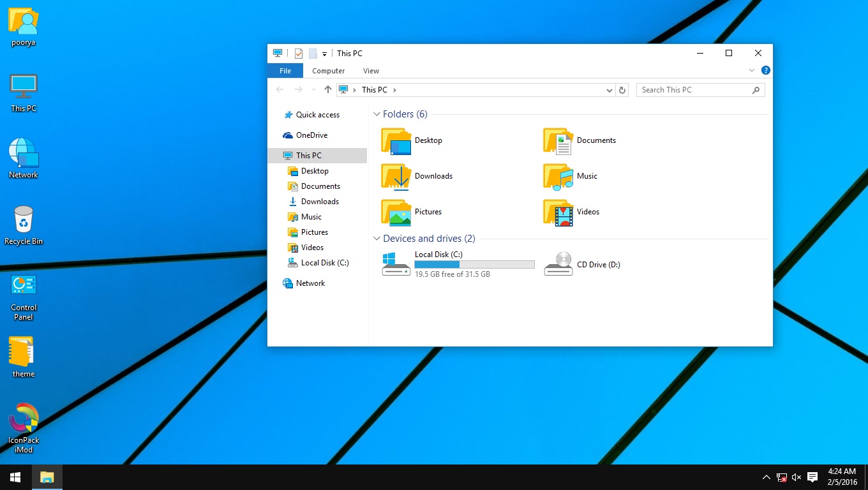Click the Refresh icon beside the address bar
The height and width of the screenshot is (490, 868).
pyautogui.click(x=622, y=90)
